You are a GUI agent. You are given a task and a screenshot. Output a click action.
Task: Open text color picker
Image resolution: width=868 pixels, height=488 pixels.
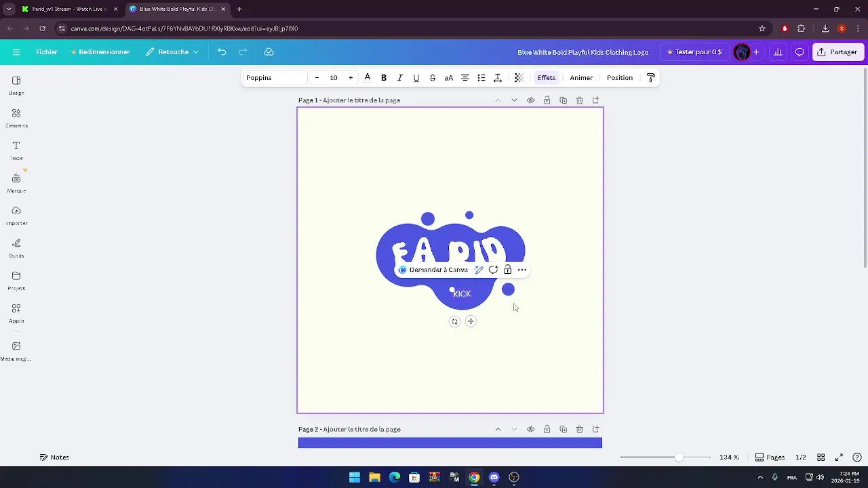368,77
